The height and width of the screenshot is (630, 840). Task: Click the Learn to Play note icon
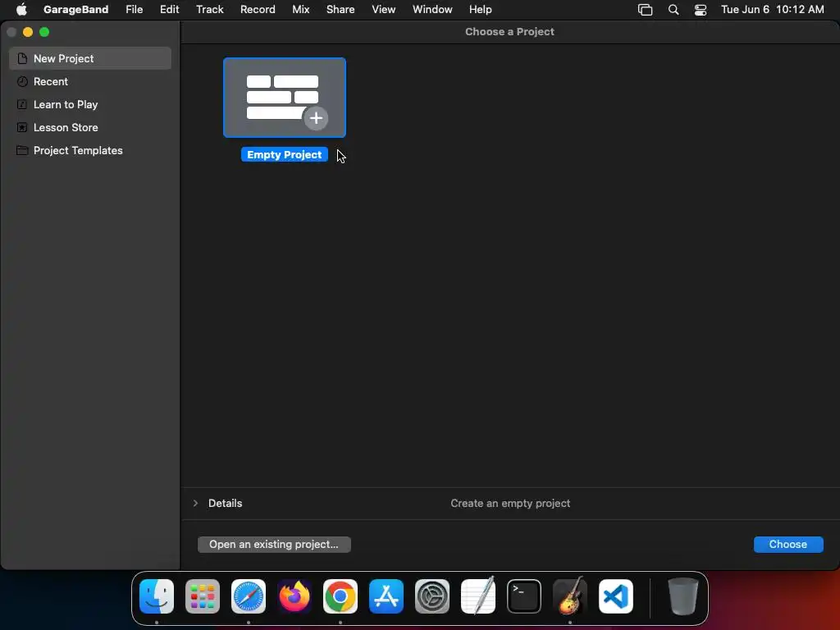(x=22, y=104)
